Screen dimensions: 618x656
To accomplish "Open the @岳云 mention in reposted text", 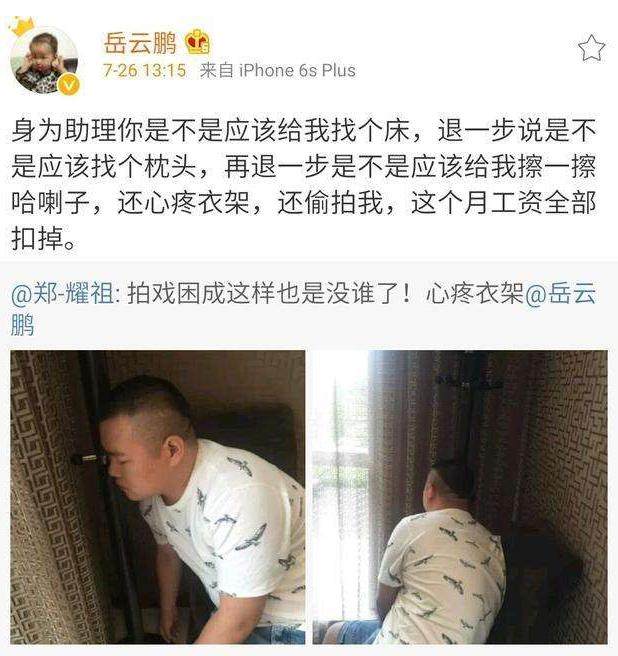I will click(x=560, y=293).
